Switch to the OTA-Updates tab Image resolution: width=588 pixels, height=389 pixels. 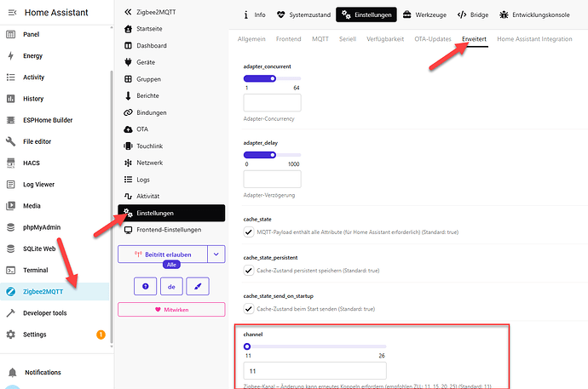(x=433, y=39)
